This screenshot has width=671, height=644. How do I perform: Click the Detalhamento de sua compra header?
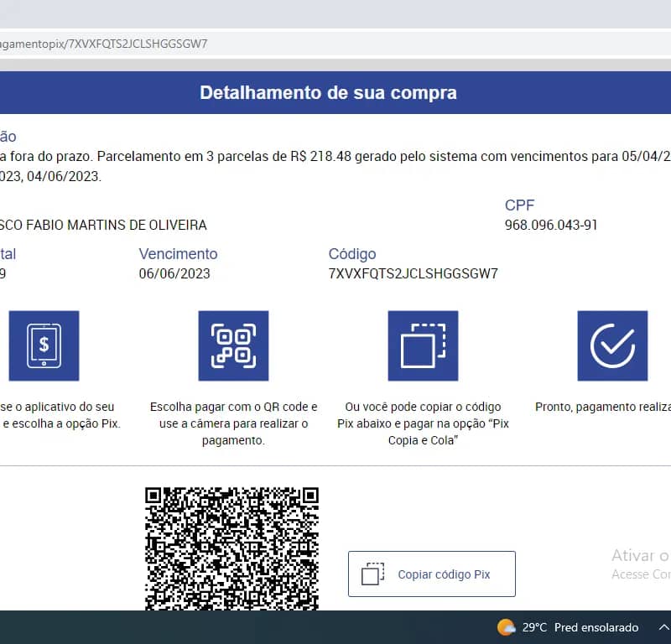327,92
